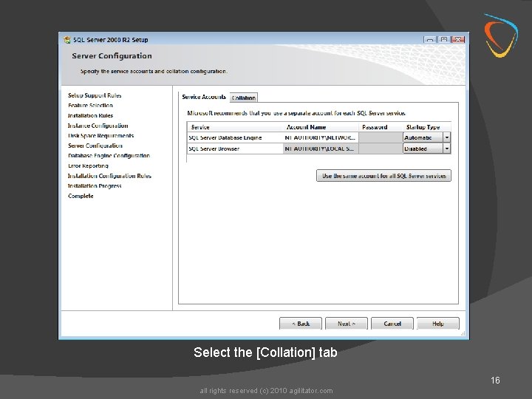Screen dimensions: 532x399
Task: Go to previous step with Back button
Action: tap(301, 324)
